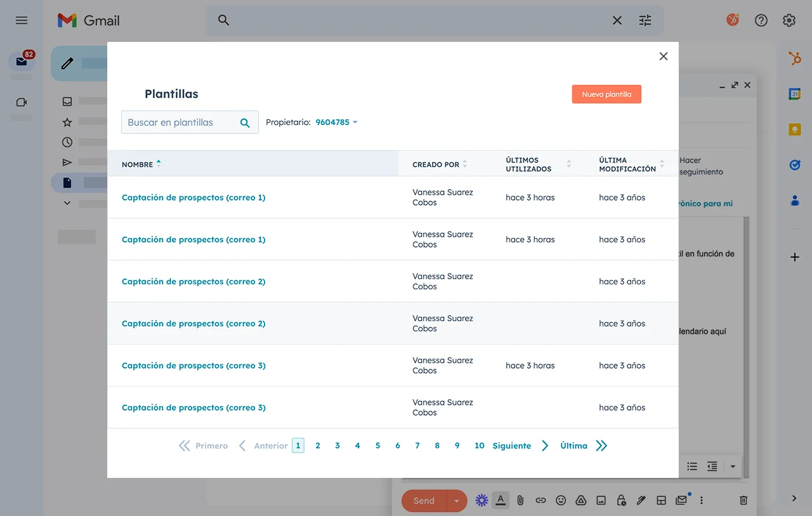
Task: Show Gmail search options
Action: (x=645, y=20)
